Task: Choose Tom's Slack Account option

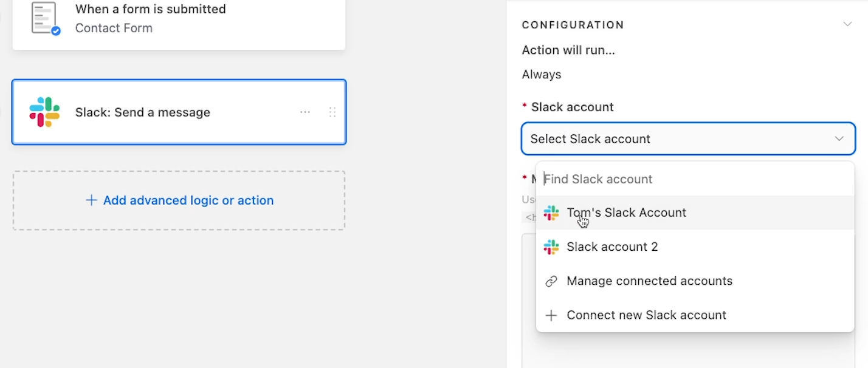Action: [695, 213]
